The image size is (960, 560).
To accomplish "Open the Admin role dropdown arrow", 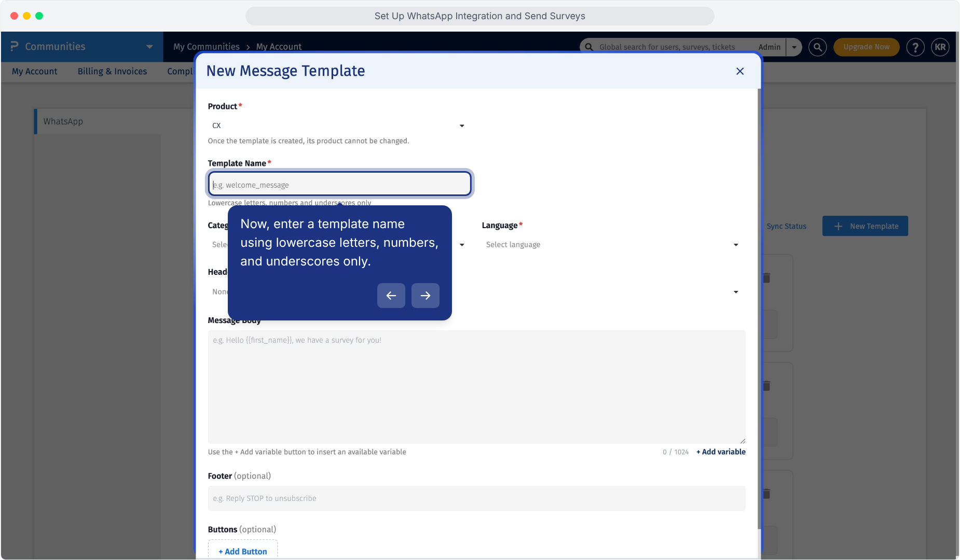I will click(x=794, y=47).
